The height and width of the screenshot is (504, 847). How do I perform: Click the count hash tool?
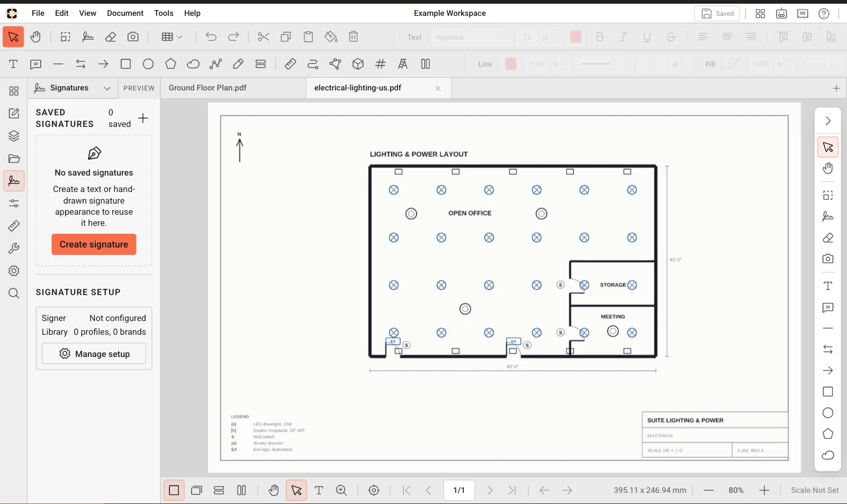click(x=380, y=64)
